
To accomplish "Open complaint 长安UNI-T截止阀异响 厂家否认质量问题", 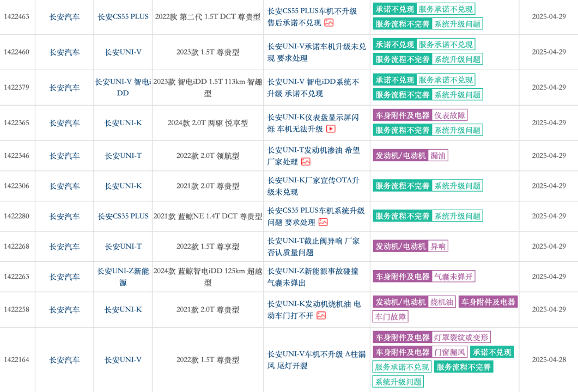I will [314, 247].
